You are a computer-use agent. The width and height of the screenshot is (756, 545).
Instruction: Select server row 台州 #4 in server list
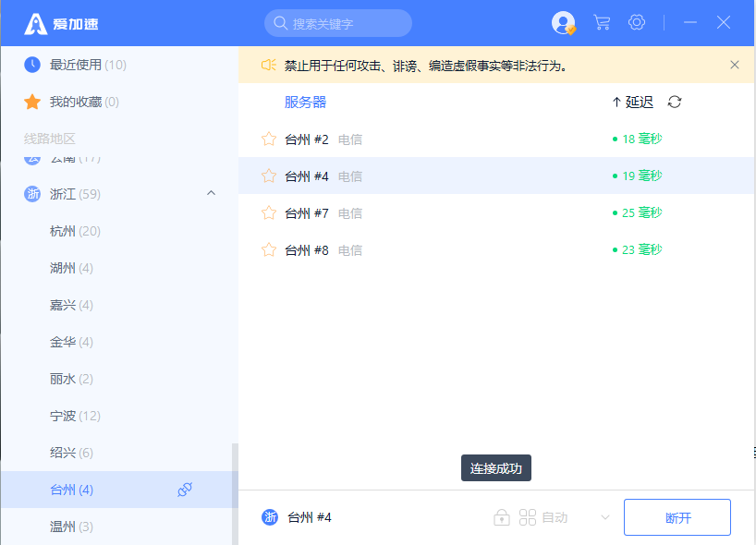[496, 176]
